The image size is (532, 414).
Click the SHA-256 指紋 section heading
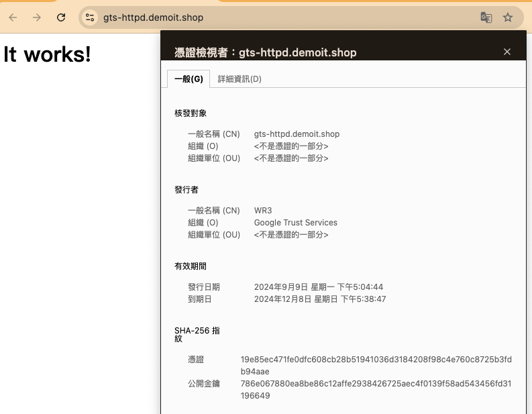(x=197, y=334)
